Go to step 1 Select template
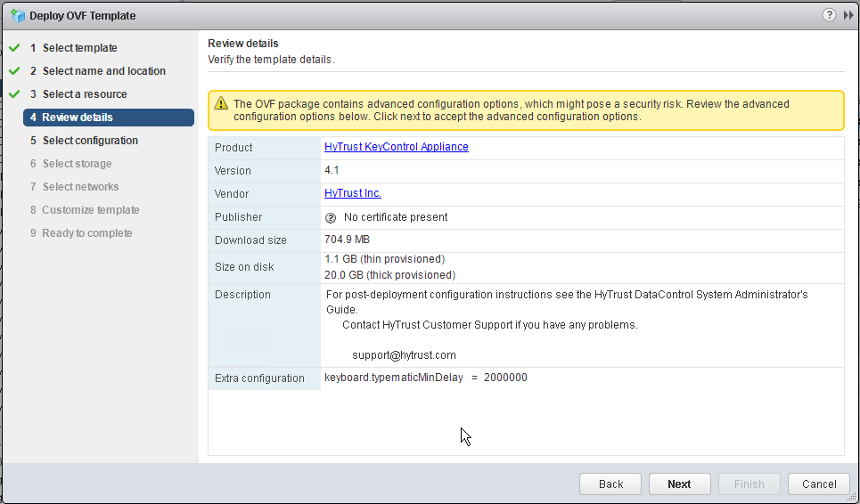 coord(79,48)
